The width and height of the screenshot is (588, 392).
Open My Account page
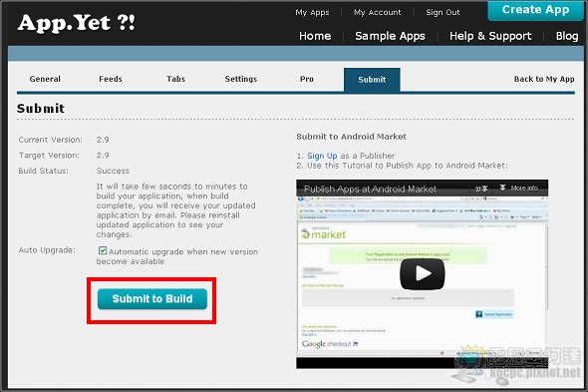[378, 12]
